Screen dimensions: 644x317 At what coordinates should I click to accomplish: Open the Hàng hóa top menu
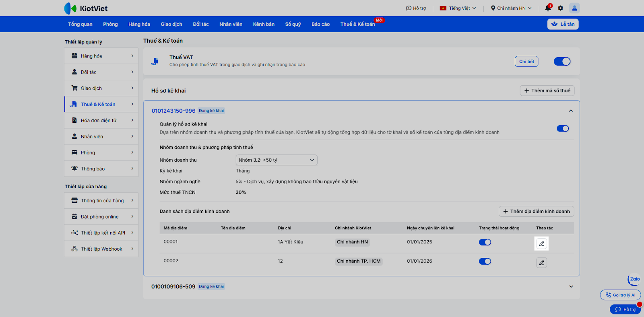coord(139,24)
